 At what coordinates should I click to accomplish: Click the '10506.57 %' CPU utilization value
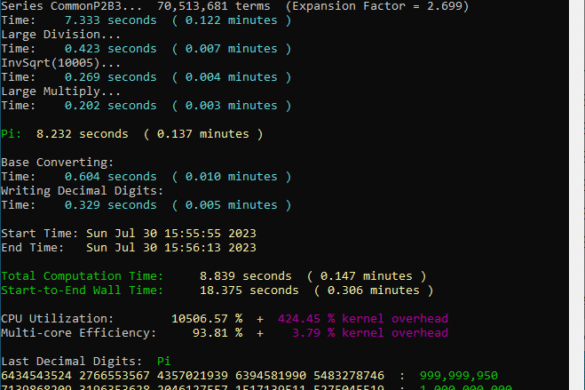point(207,319)
